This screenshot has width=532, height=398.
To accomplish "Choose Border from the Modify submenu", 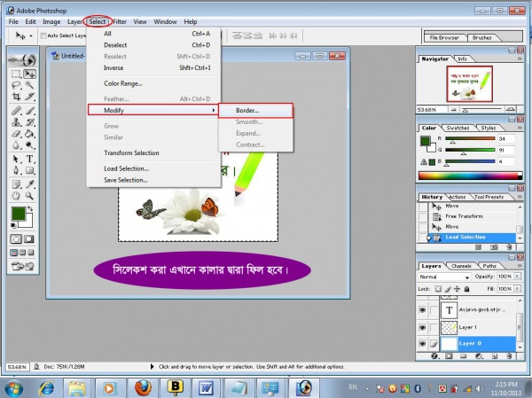I will [256, 111].
